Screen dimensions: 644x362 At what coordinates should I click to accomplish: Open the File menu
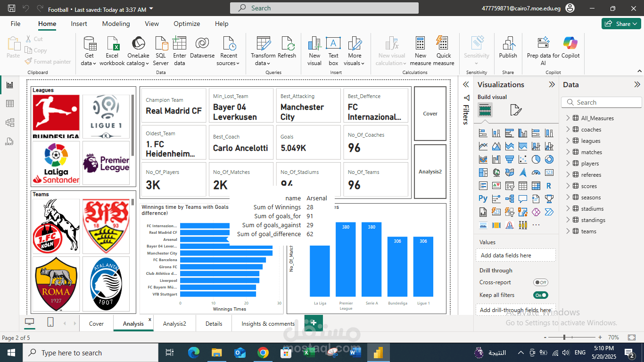pyautogui.click(x=16, y=24)
